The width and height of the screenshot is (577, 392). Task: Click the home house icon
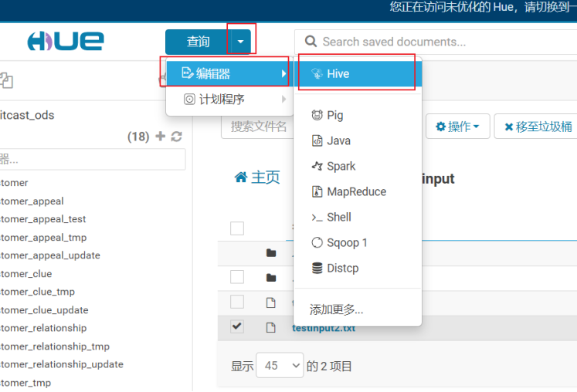point(241,177)
